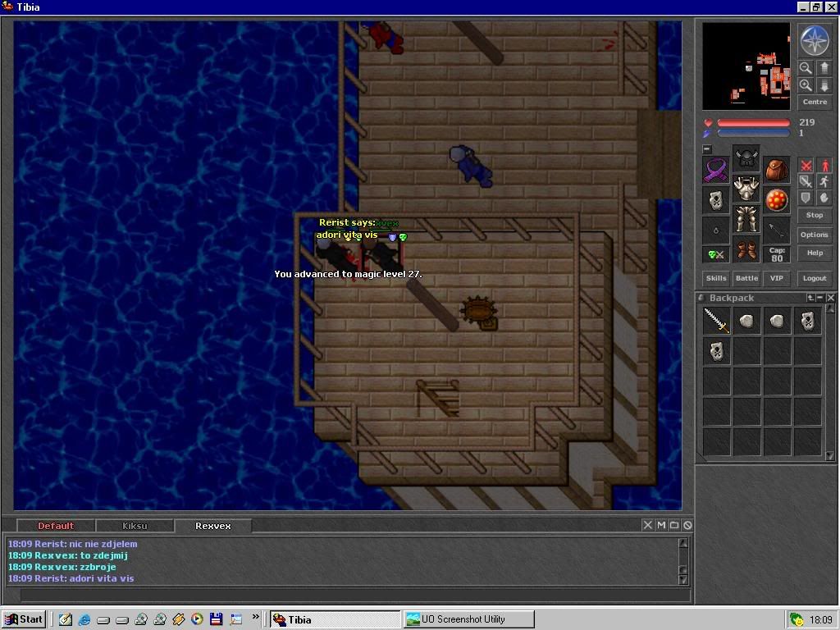Open the Help window
This screenshot has height=630, width=840.
[815, 253]
